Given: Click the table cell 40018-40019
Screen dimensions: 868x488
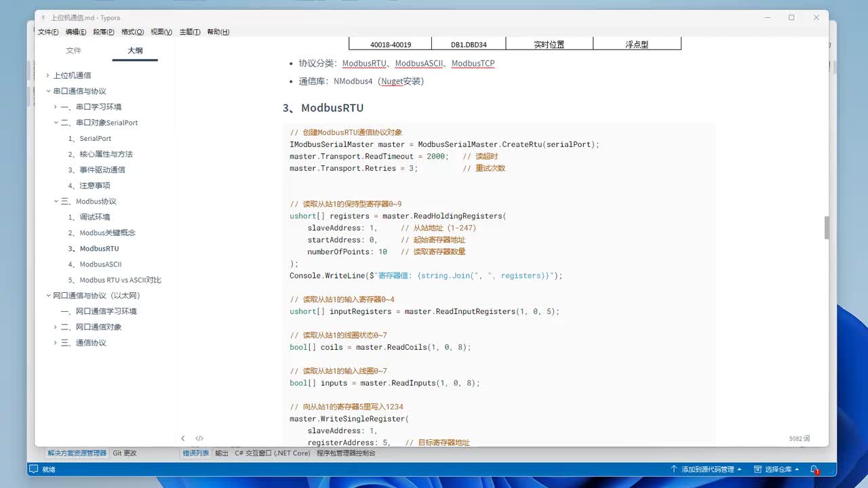Looking at the screenshot, I should [x=390, y=44].
